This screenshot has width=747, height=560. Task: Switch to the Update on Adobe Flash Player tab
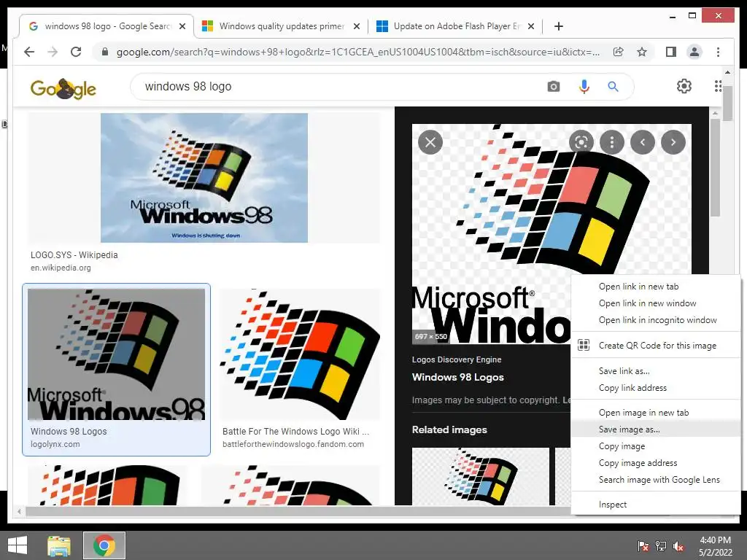[457, 26]
